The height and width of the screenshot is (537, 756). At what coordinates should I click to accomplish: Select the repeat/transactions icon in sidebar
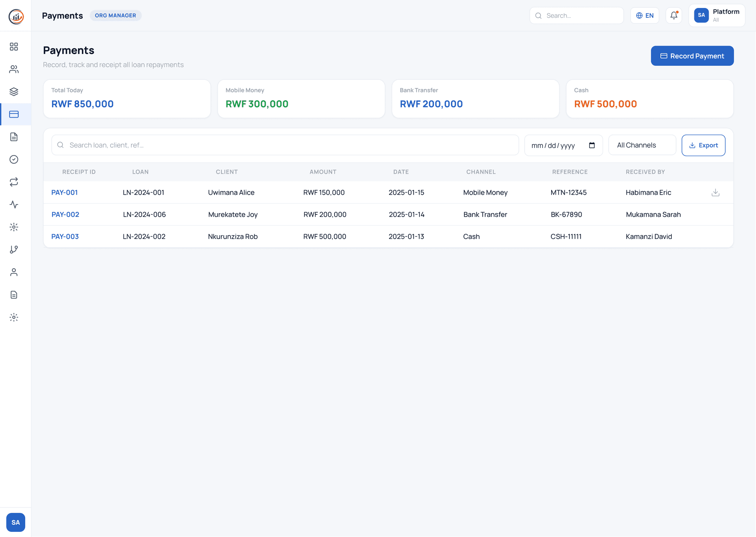(14, 182)
